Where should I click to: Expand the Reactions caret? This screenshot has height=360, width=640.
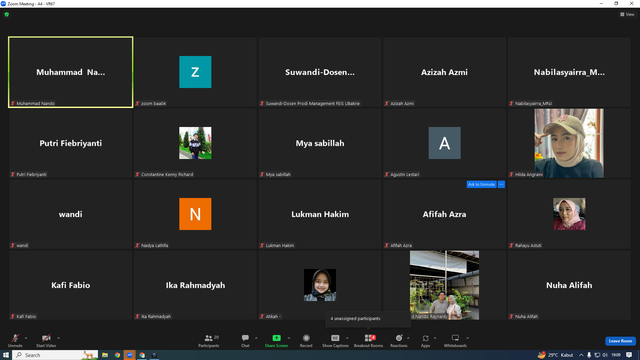pyautogui.click(x=408, y=338)
